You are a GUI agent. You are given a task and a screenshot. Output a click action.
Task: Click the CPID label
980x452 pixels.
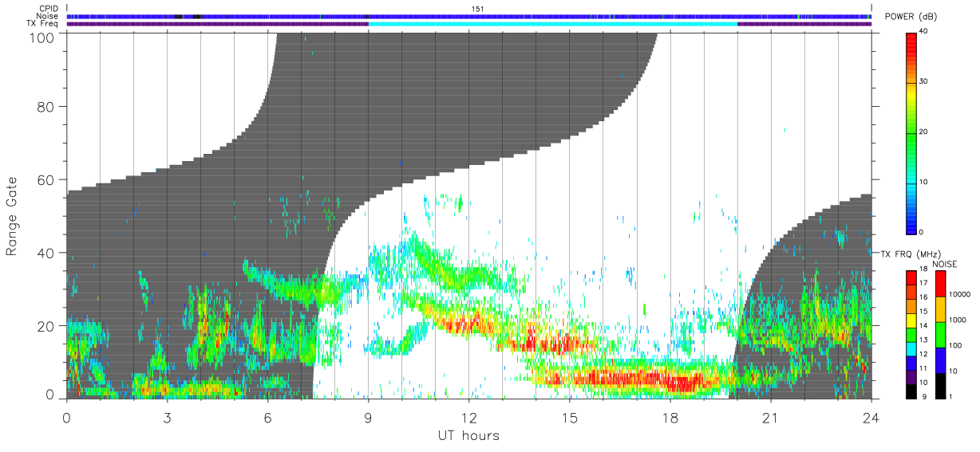(x=49, y=9)
